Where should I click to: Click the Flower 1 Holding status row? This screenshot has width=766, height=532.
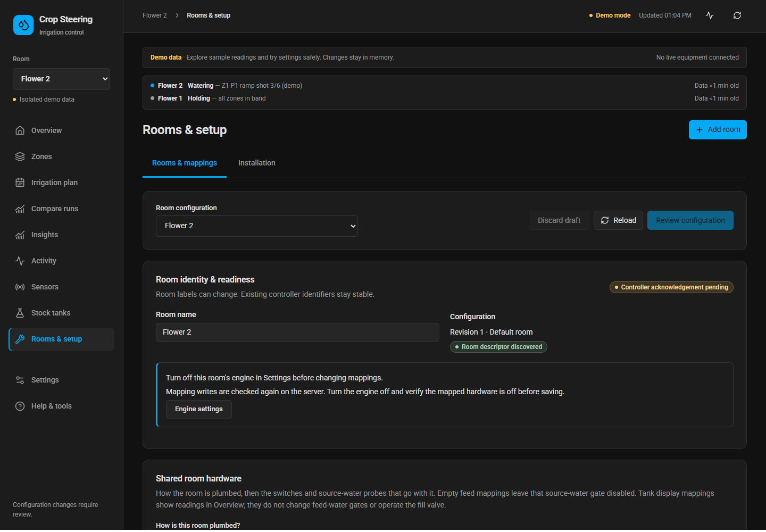[445, 98]
